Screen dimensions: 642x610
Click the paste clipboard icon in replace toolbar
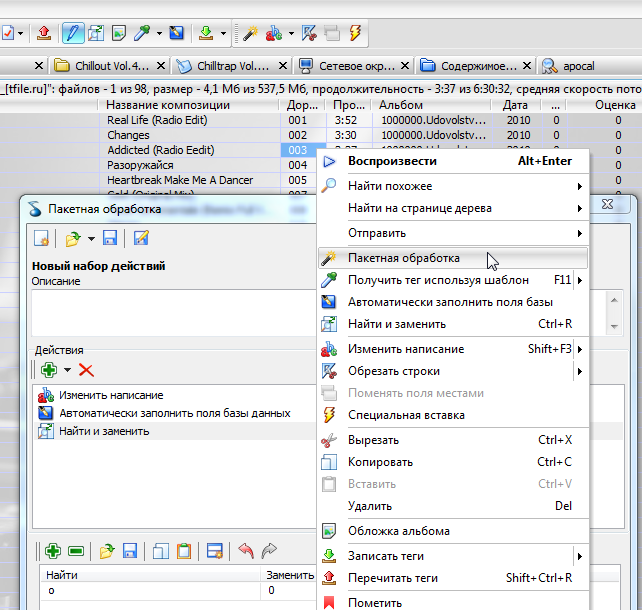pos(184,551)
